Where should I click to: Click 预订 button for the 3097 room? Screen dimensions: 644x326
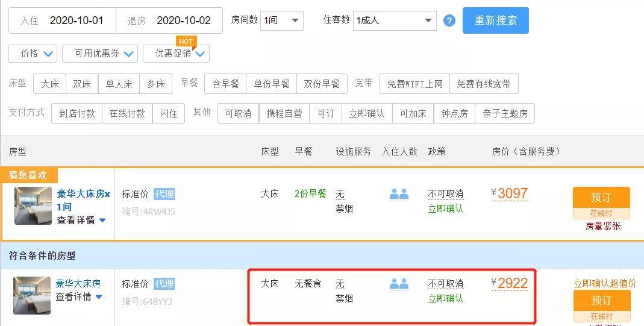click(x=601, y=198)
